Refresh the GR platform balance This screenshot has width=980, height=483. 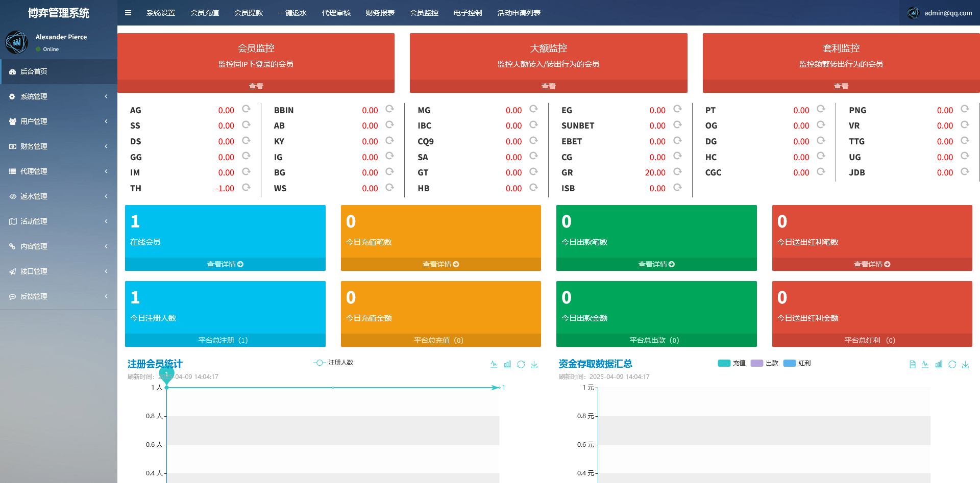678,172
